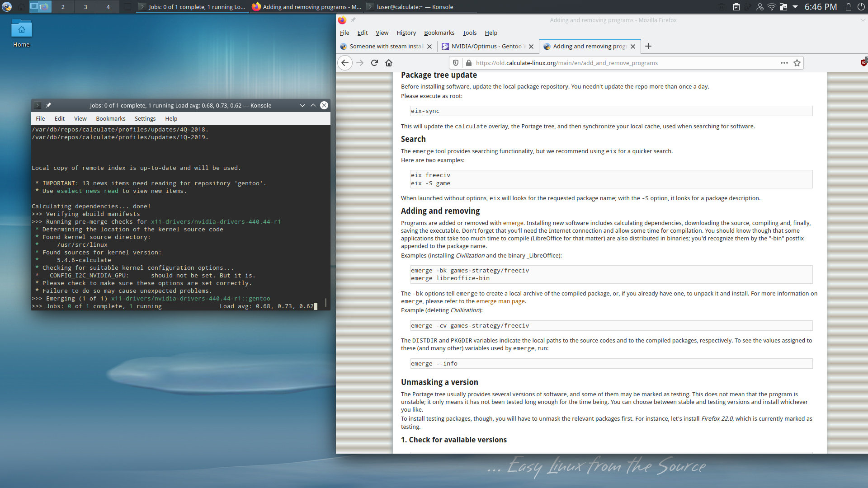Open Firefox File menu
This screenshot has height=488, width=868.
click(344, 33)
